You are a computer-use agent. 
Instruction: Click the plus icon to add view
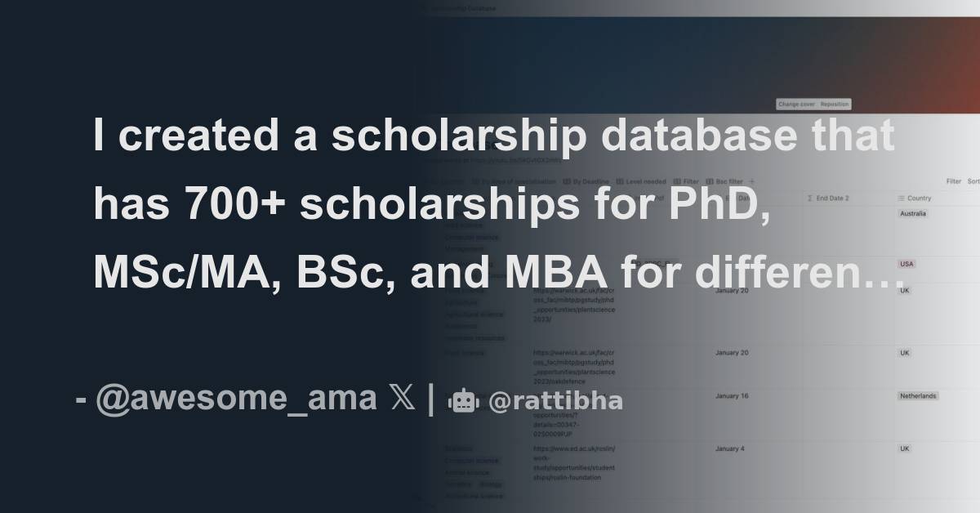(752, 181)
